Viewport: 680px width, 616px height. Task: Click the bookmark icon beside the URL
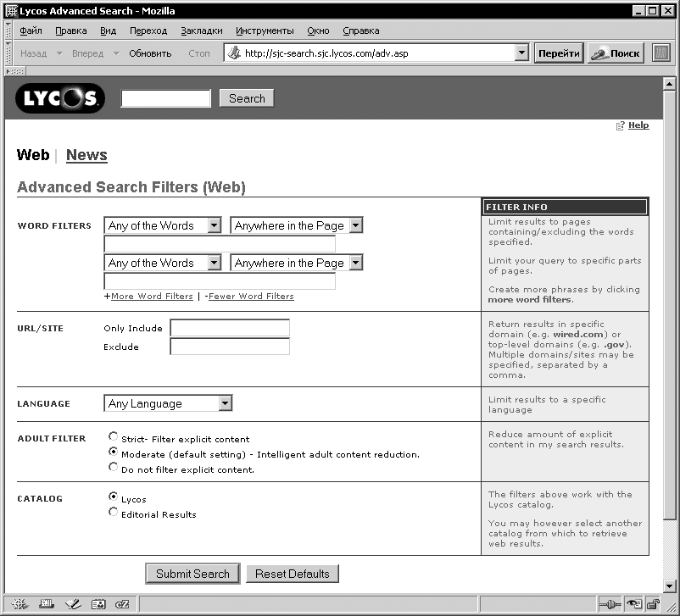234,53
